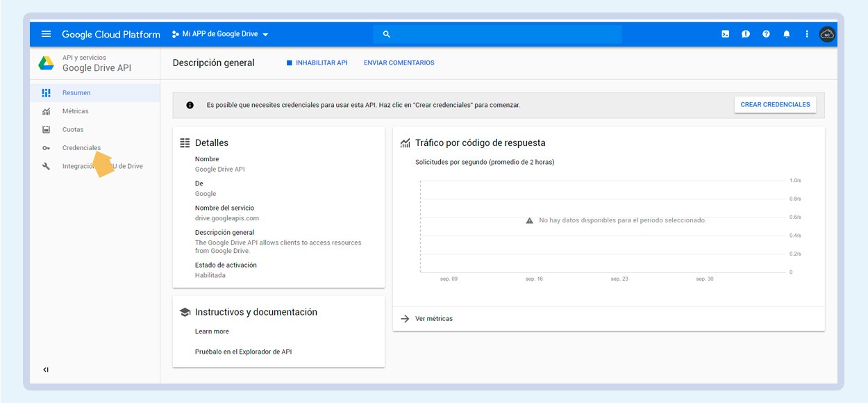This screenshot has width=868, height=403.
Task: Go to Resumen in the sidebar
Action: [x=95, y=92]
